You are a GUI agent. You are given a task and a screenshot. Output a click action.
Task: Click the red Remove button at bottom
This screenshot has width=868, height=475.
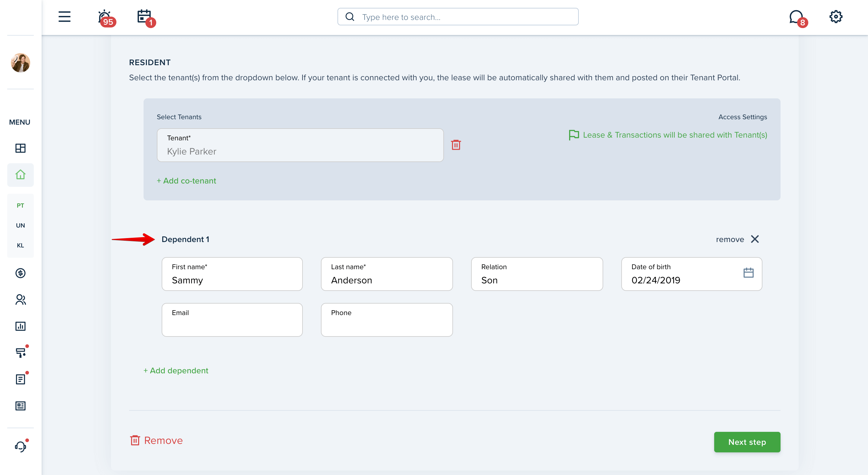pyautogui.click(x=156, y=440)
